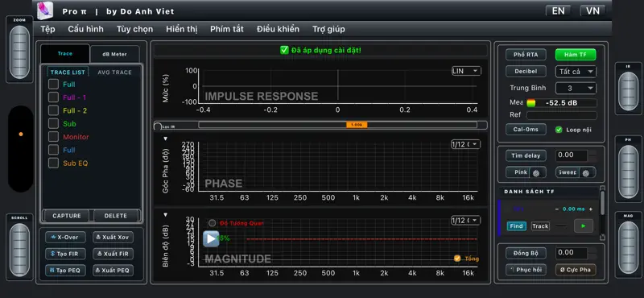Click the Tìm delay value field
Viewport: 644px width, 298px height.
tap(572, 155)
